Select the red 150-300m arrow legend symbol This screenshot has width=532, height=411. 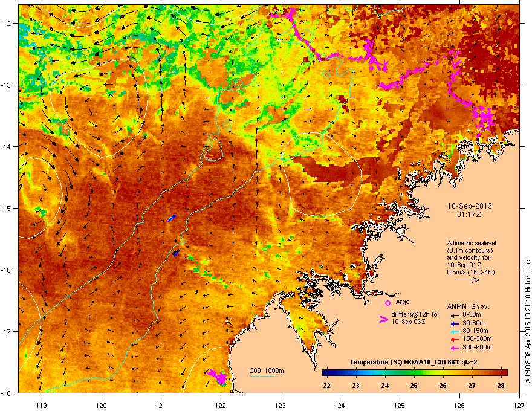[x=455, y=340]
